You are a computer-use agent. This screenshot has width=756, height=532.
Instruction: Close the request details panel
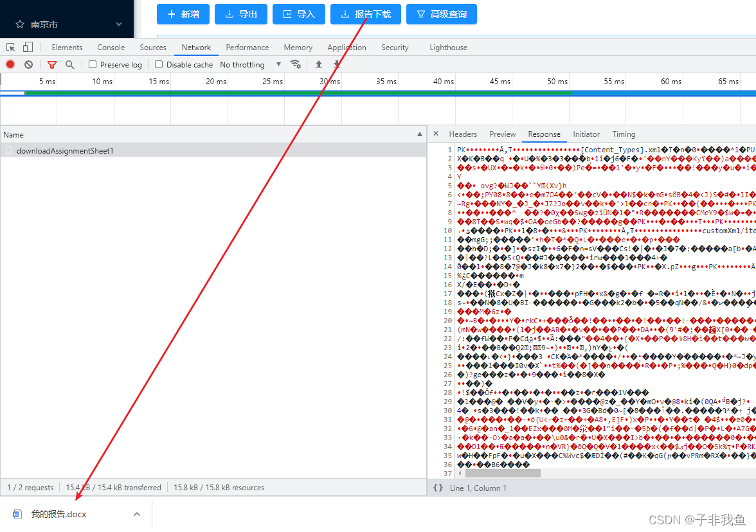point(436,134)
